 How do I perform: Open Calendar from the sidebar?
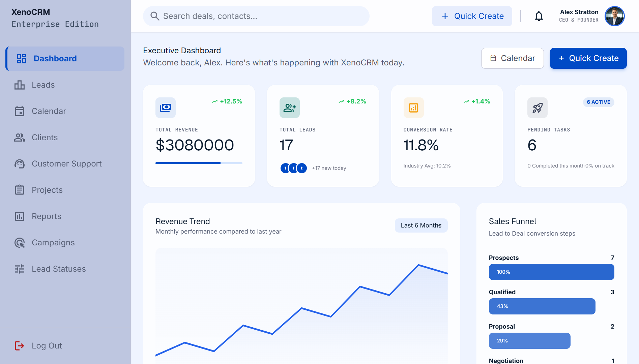click(x=65, y=111)
